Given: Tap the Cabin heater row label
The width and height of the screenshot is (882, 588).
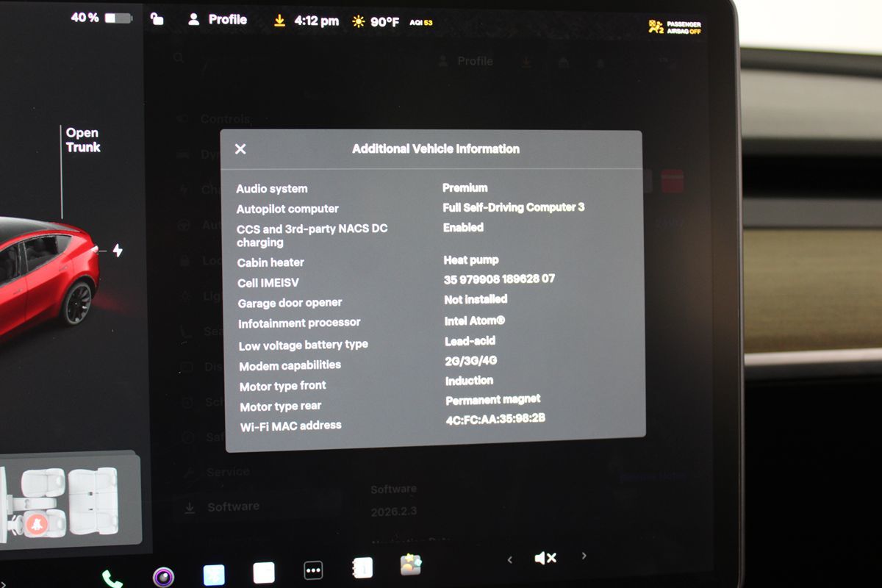Looking at the screenshot, I should [x=270, y=262].
